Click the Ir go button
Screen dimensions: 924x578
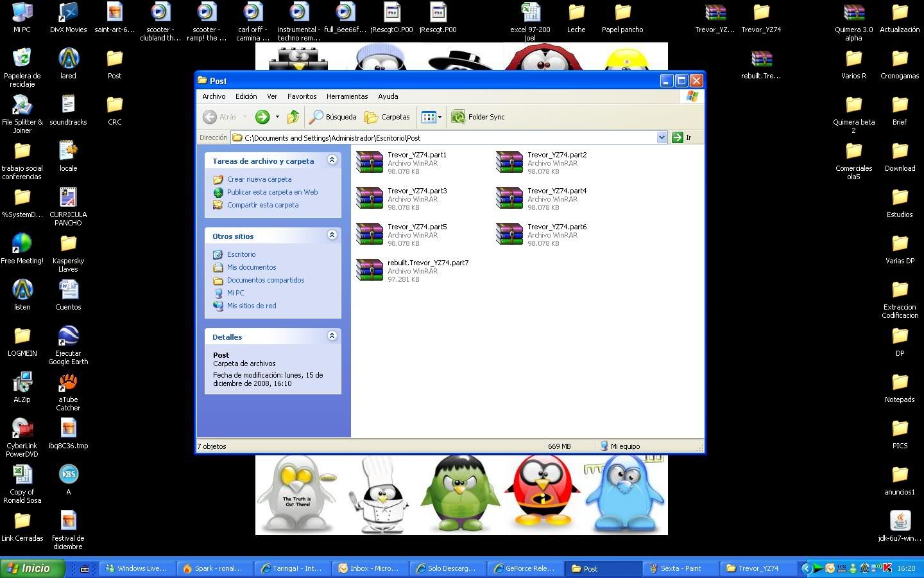681,137
